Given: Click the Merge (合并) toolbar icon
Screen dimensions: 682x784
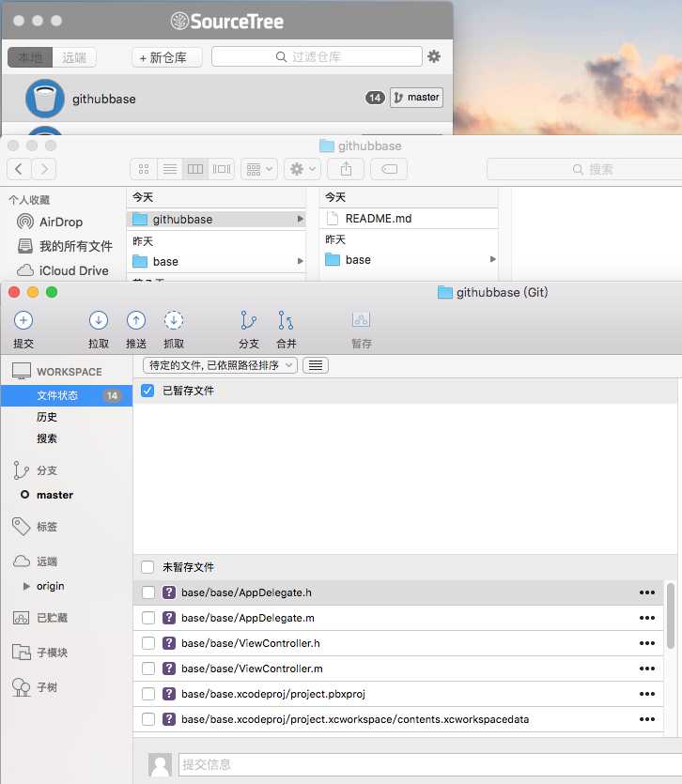Looking at the screenshot, I should 286,320.
